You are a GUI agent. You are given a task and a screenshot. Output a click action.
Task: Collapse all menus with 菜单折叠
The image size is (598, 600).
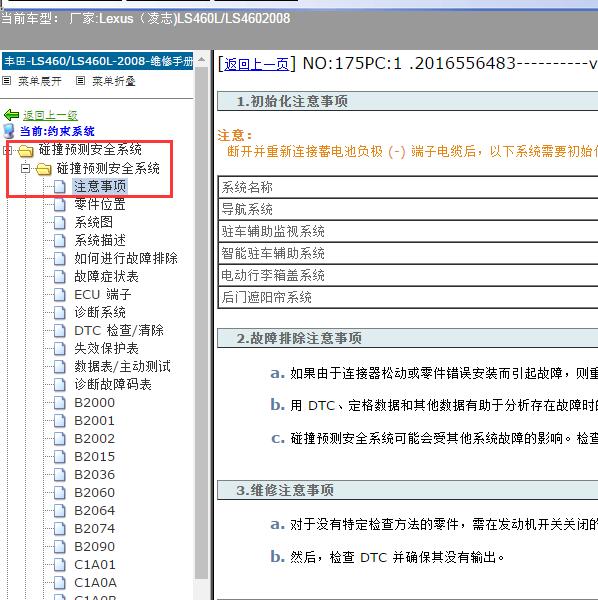pyautogui.click(x=114, y=81)
